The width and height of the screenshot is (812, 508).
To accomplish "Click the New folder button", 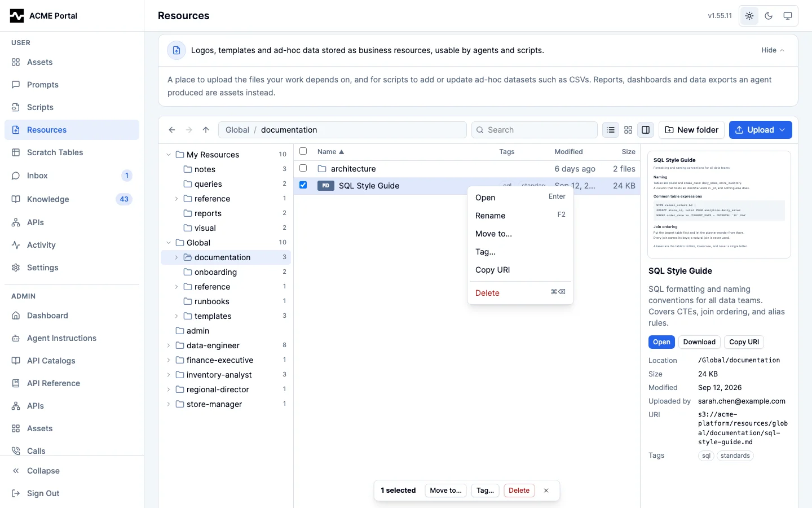I will click(x=692, y=130).
